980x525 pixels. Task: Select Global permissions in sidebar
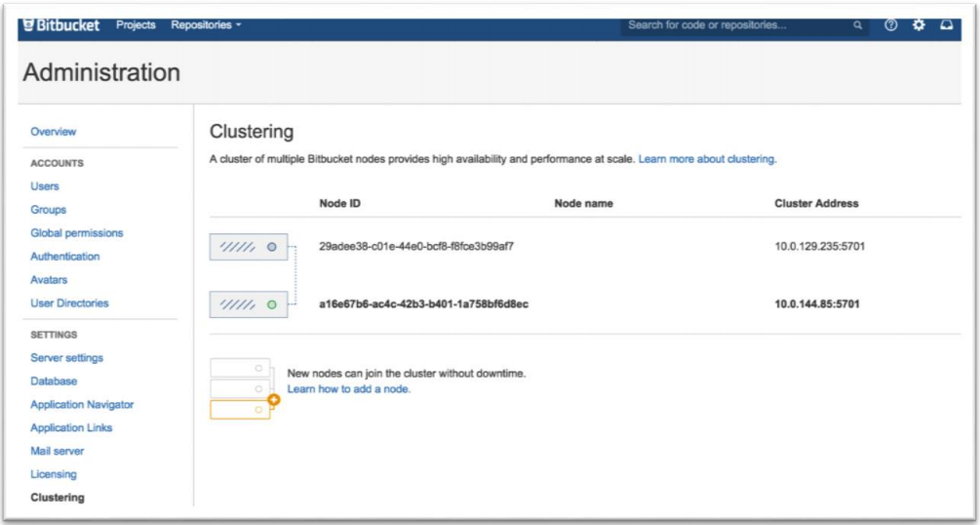(x=77, y=233)
